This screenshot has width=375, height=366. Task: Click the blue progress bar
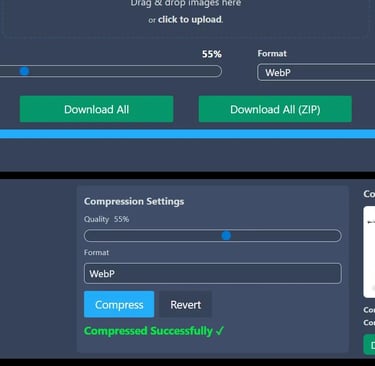[187, 134]
